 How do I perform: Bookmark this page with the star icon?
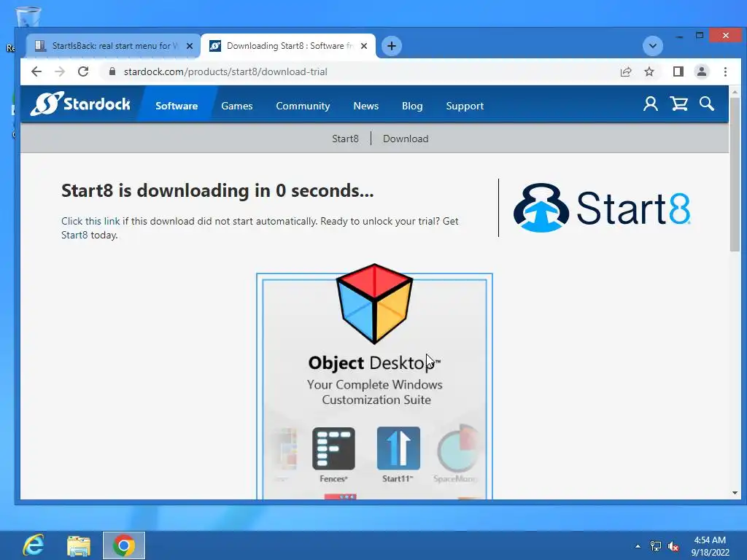click(649, 71)
